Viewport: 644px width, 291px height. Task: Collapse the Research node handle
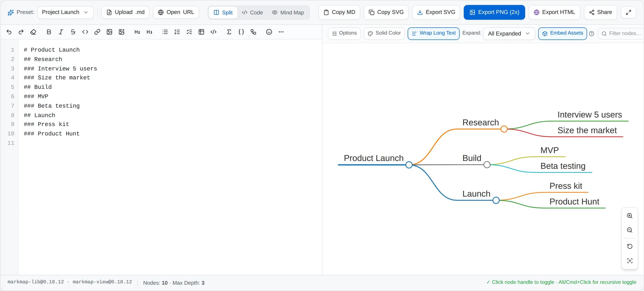pyautogui.click(x=504, y=129)
